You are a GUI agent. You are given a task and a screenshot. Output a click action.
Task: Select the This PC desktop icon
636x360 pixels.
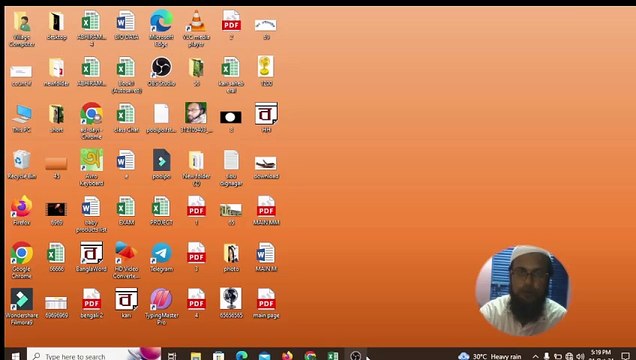pos(22,118)
